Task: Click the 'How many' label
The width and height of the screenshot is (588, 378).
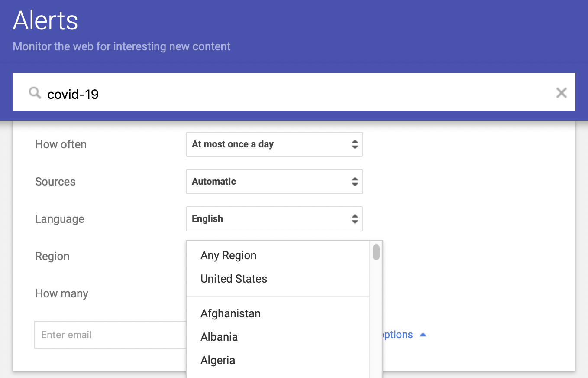Action: [61, 293]
